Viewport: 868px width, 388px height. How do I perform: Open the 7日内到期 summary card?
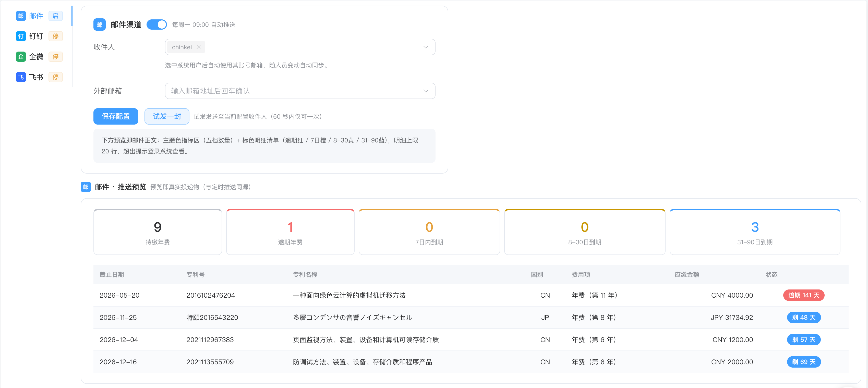429,232
